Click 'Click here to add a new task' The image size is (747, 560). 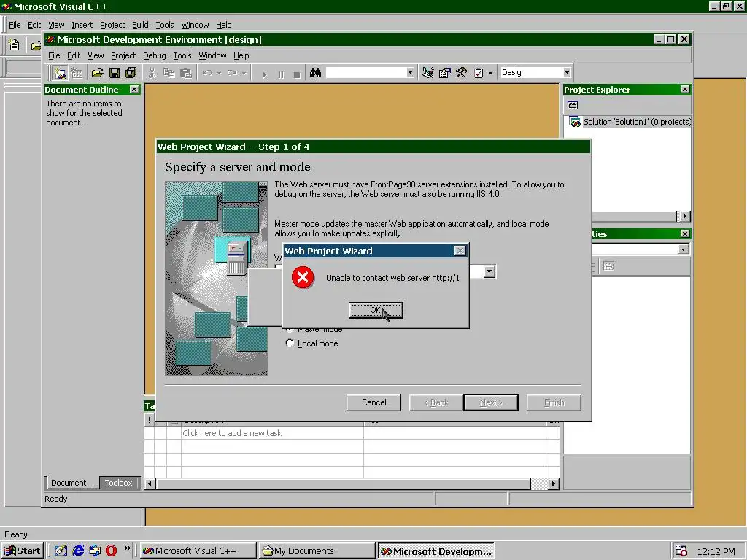[232, 433]
